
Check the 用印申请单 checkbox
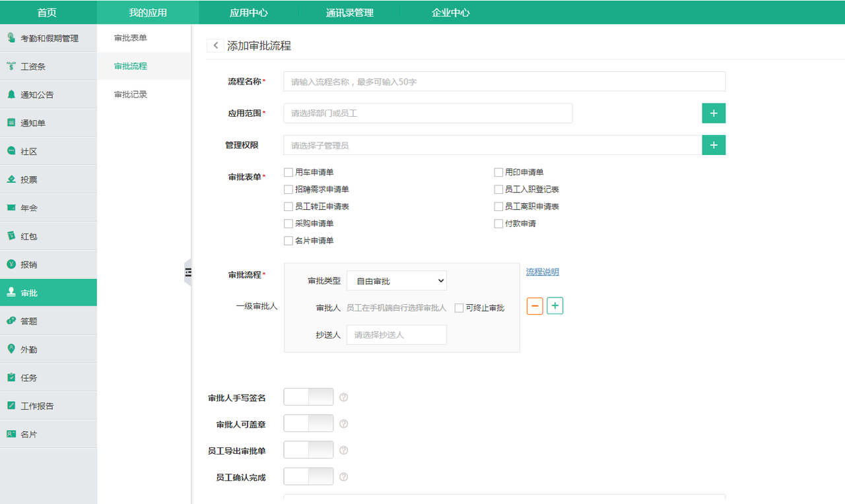coord(499,172)
